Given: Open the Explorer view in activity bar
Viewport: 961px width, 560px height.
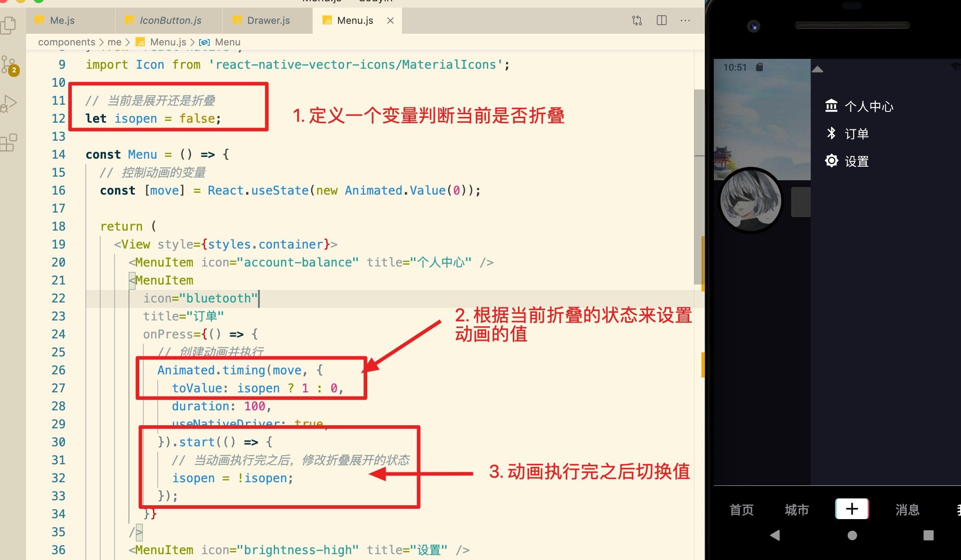Looking at the screenshot, I should (8, 25).
